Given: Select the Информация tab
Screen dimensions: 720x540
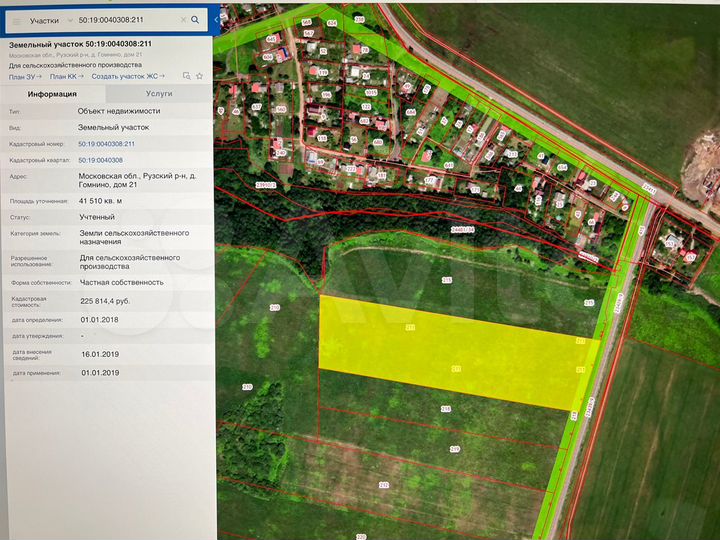Looking at the screenshot, I should (52, 93).
